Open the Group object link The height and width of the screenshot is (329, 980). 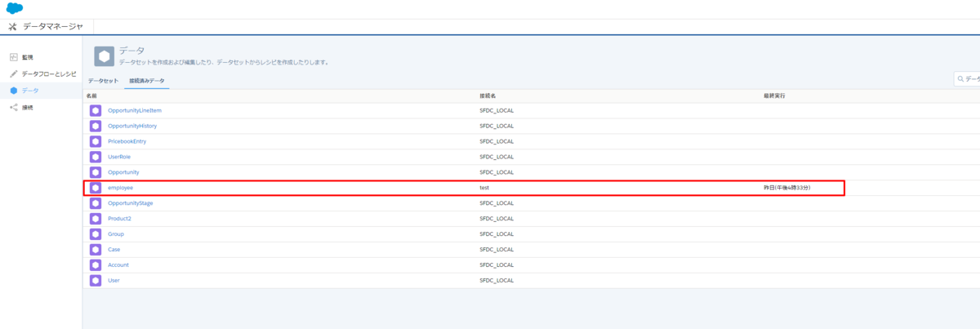116,233
